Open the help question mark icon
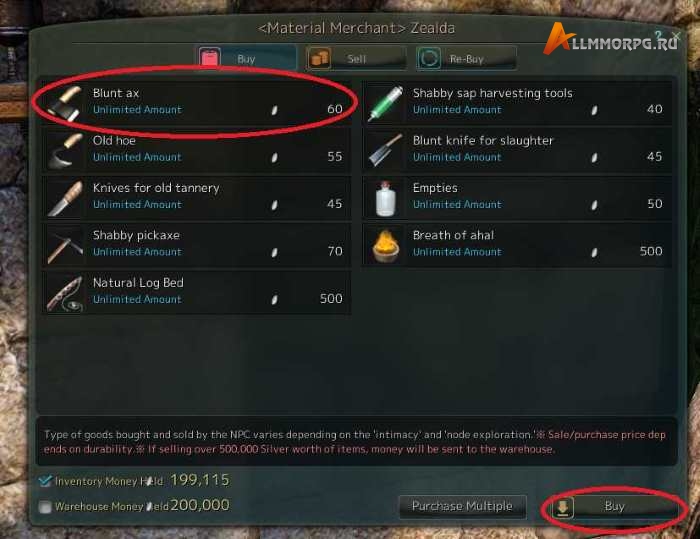Viewport: 700px width, 539px height. coord(658,35)
